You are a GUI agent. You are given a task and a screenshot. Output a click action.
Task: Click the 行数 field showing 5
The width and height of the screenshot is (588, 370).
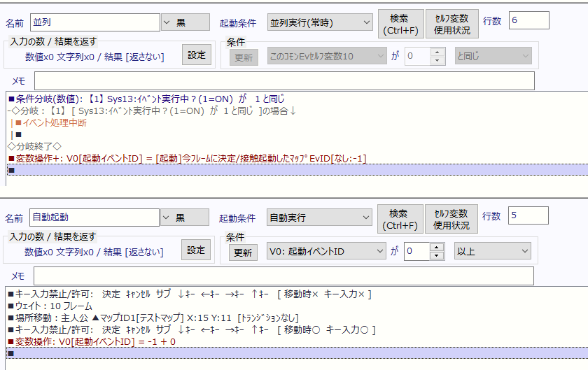pyautogui.click(x=528, y=217)
